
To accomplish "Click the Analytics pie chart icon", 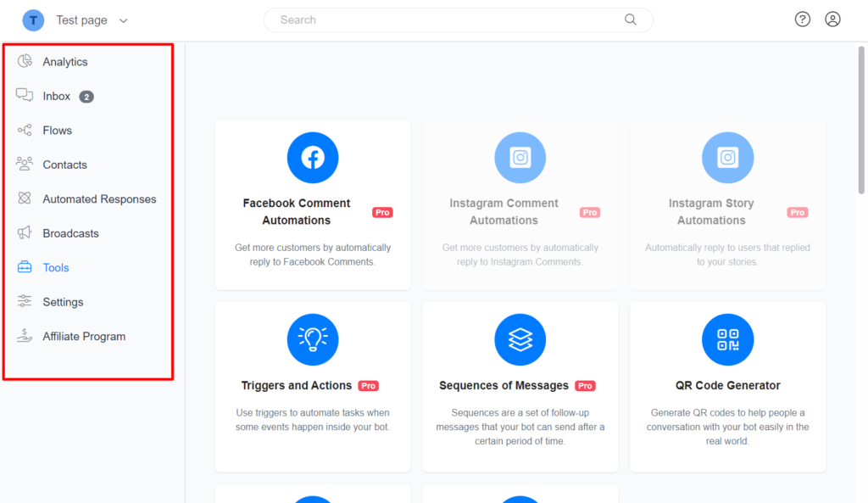I will click(x=25, y=61).
